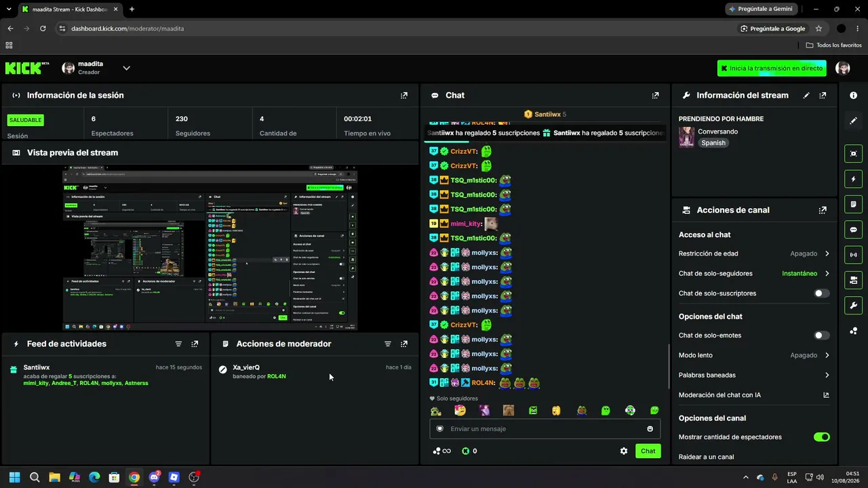Open the info panel in the right sidebar
The height and width of the screenshot is (488, 868).
[853, 96]
